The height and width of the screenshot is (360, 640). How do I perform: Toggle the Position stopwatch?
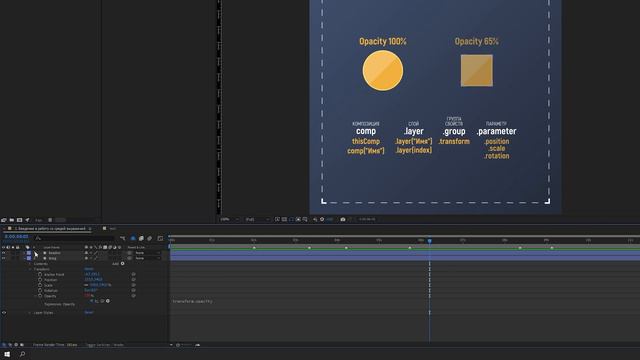click(x=40, y=280)
